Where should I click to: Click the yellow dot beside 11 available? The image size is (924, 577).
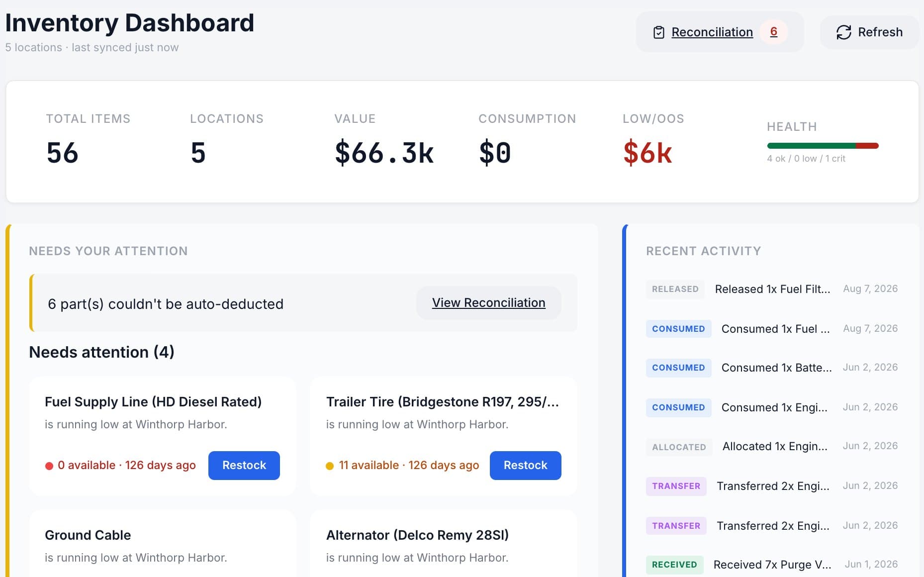[330, 466]
